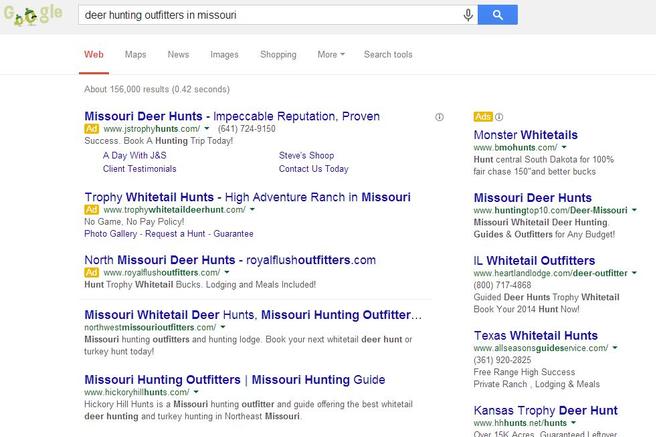Viewport: 656px width, 437px height.
Task: Click the yellow Ads label in sidebar
Action: (483, 117)
